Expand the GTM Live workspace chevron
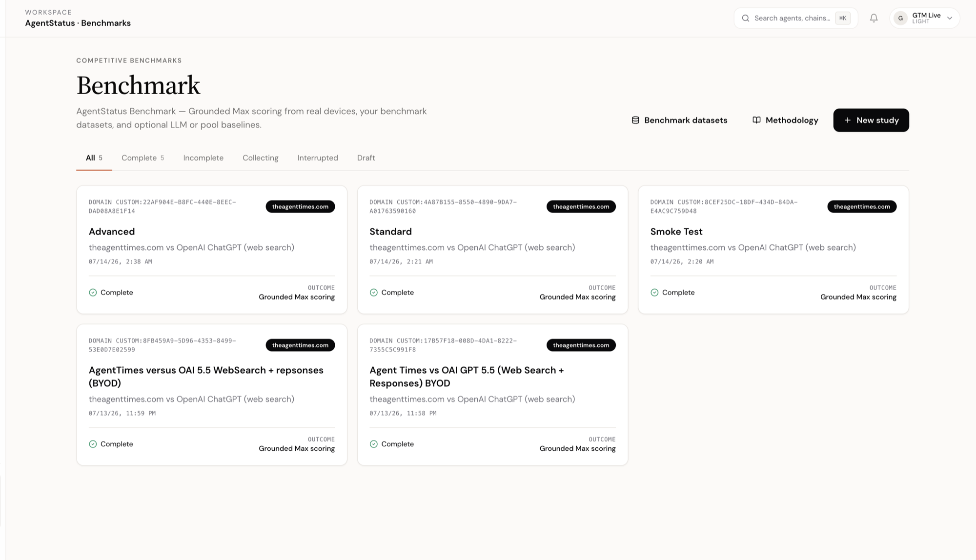 pyautogui.click(x=950, y=18)
